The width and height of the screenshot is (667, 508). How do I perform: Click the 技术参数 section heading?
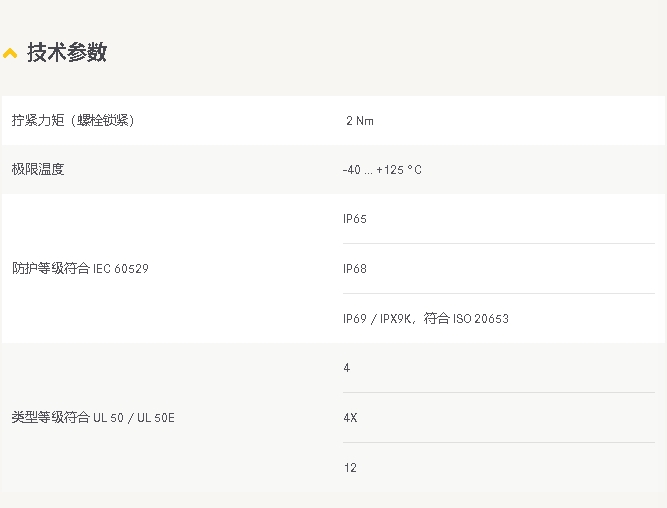[67, 53]
